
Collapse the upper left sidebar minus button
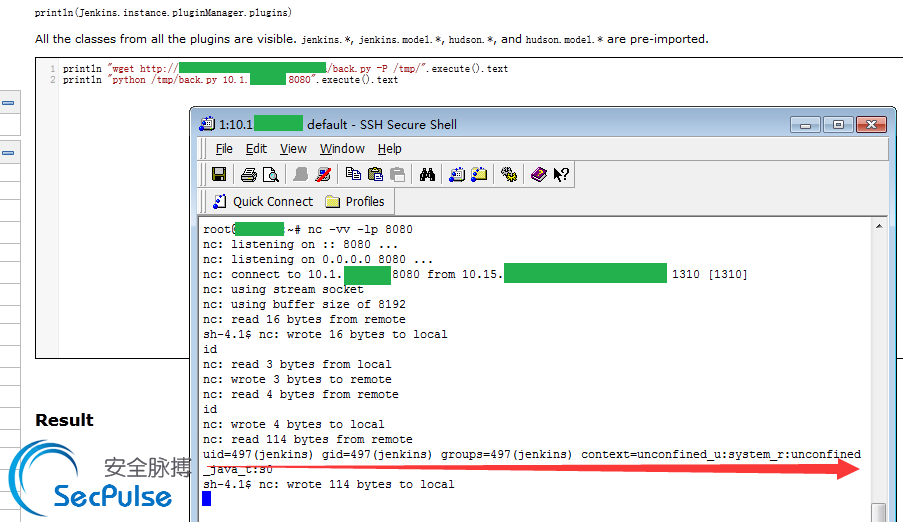coord(8,103)
